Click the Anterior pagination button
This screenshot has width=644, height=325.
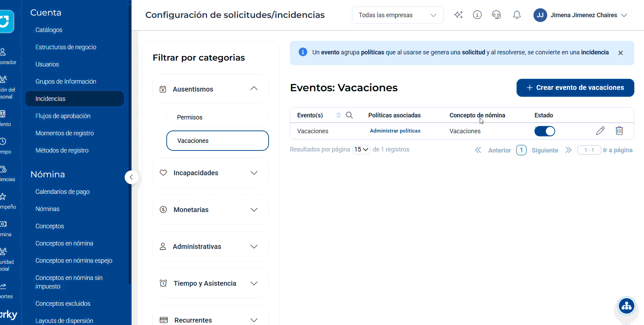tap(499, 150)
